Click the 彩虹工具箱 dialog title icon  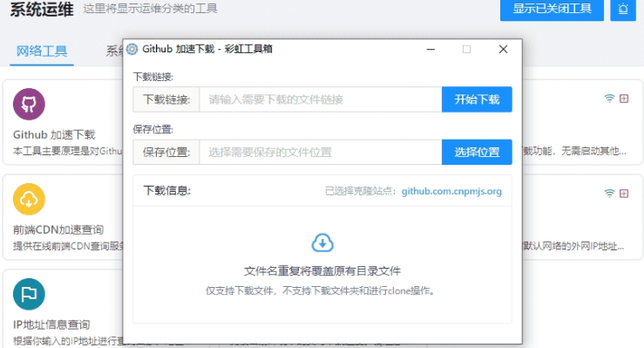coord(132,50)
